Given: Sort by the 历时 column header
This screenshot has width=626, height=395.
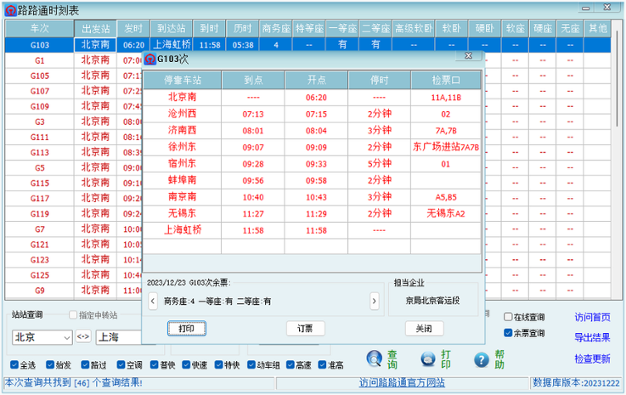Looking at the screenshot, I should point(242,28).
